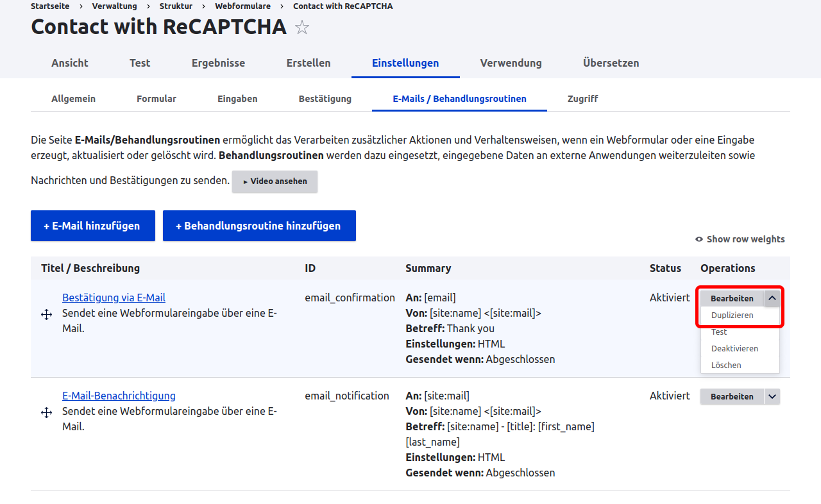Collapse operations dropdown for email_confirmation row
821x504 pixels.
[772, 298]
